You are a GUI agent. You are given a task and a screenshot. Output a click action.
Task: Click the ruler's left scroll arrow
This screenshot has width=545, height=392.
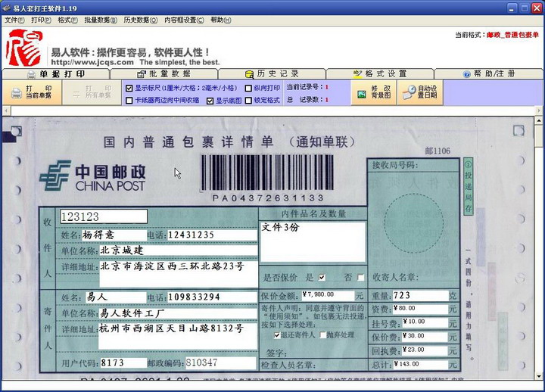[6, 110]
